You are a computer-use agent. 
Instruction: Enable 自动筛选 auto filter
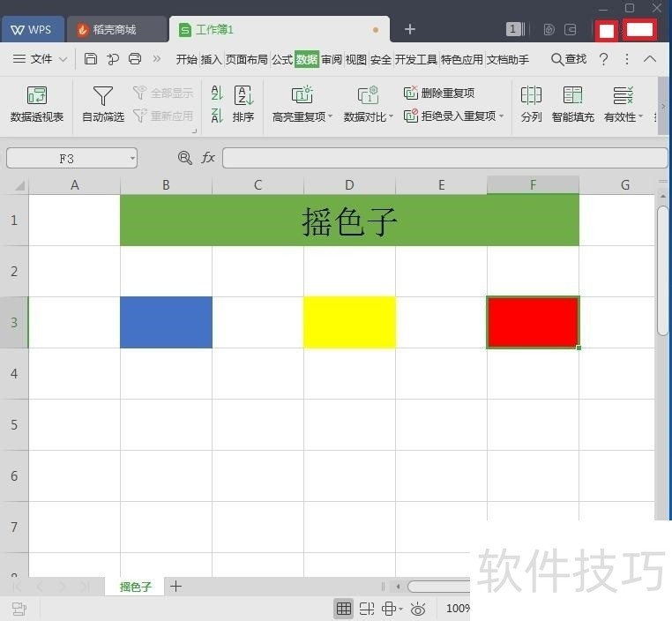(103, 104)
